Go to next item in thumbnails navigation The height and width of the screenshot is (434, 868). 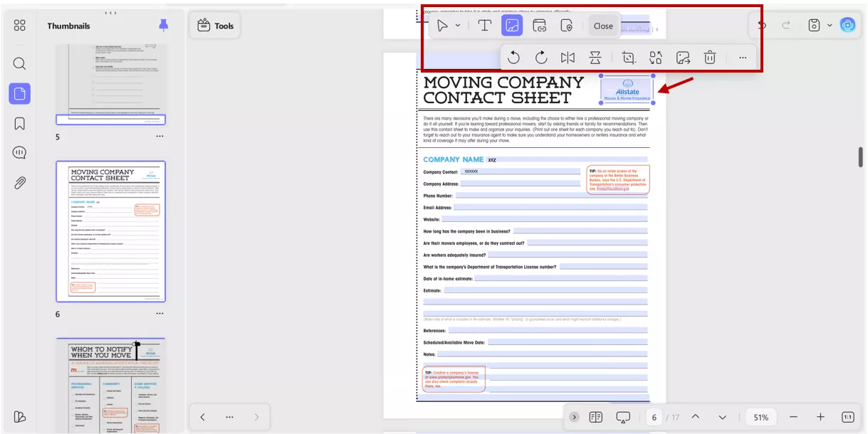pos(256,417)
